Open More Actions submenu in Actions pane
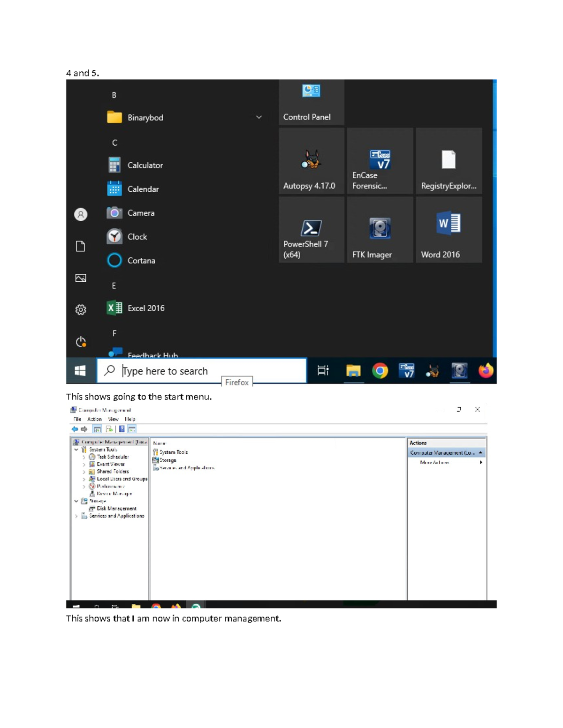The width and height of the screenshot is (563, 728). coord(446,462)
